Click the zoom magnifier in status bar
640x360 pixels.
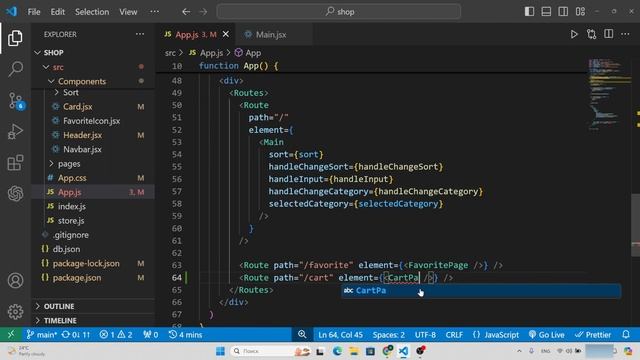(x=302, y=335)
